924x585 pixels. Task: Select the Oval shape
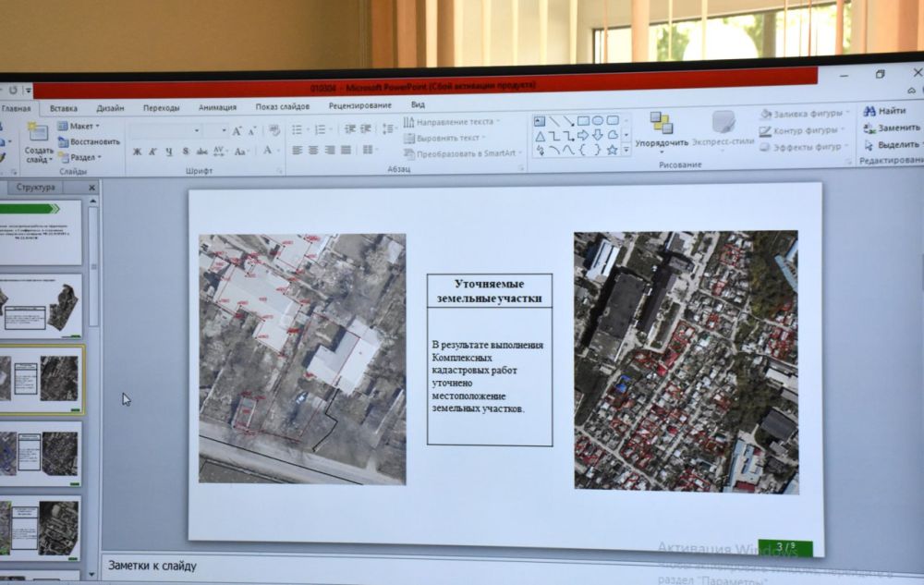pyautogui.click(x=598, y=121)
